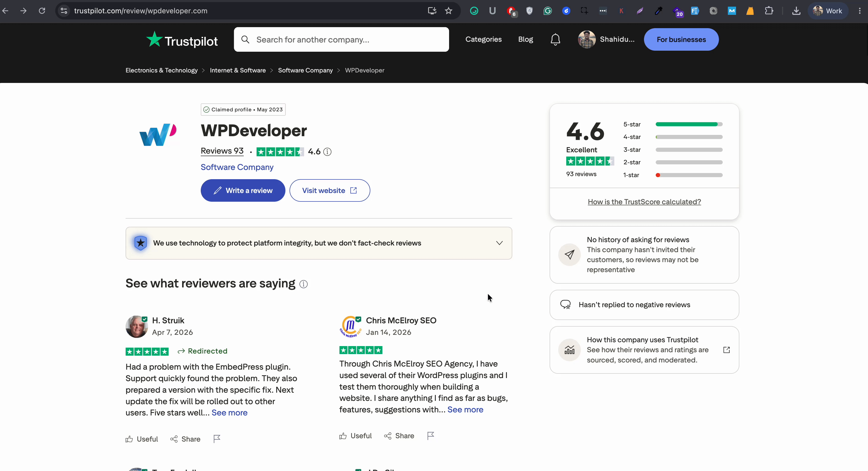Open the browser downloads icon
868x471 pixels.
point(796,11)
